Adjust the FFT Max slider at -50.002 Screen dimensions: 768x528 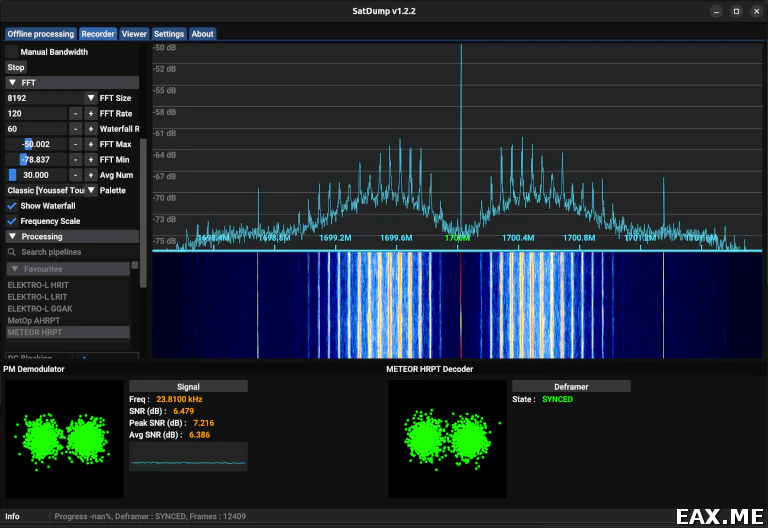(x=36, y=144)
